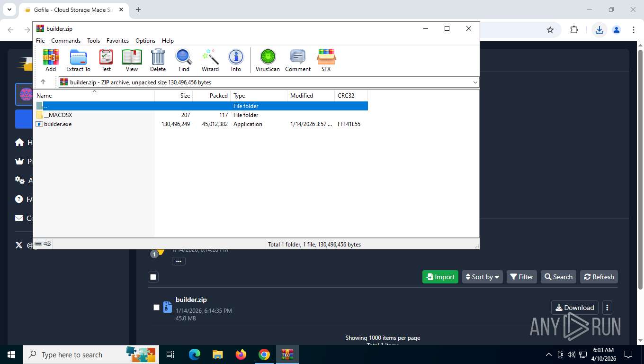Tick the builder.zip checkbox in Gofile

coord(156,307)
